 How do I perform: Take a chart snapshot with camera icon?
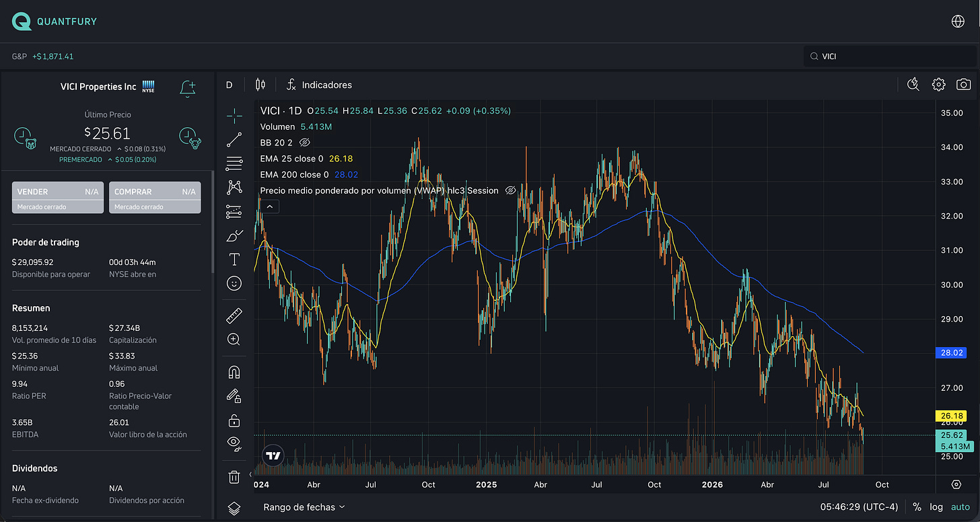[x=964, y=85]
